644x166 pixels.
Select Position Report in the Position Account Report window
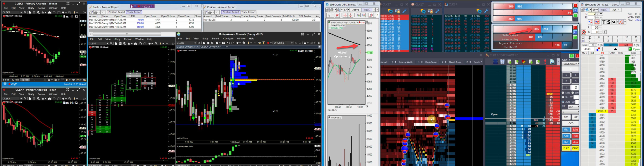(230, 12)
